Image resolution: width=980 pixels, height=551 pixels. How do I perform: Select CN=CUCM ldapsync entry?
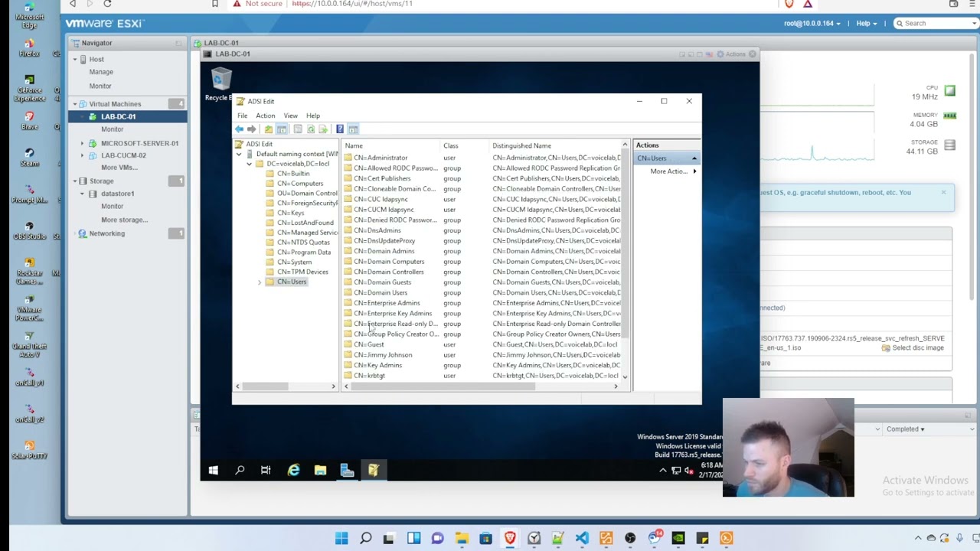tap(384, 210)
